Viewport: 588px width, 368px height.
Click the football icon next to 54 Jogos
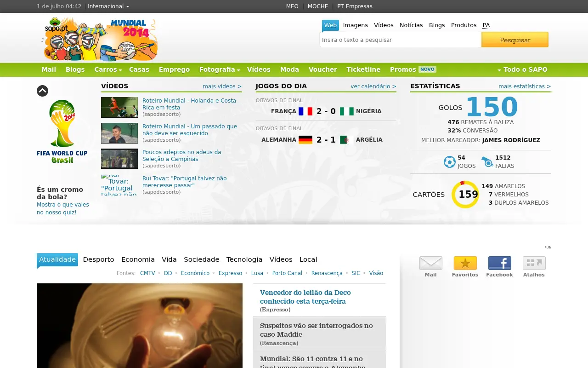(x=450, y=162)
